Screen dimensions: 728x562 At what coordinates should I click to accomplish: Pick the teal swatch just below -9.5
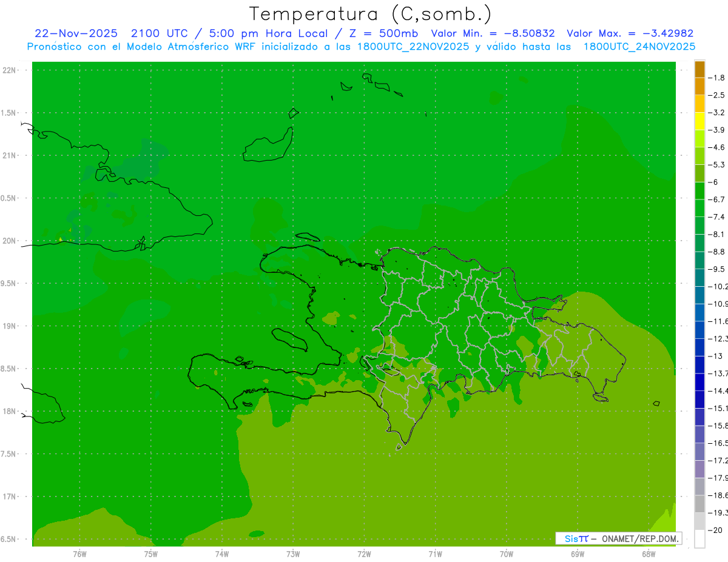click(699, 278)
